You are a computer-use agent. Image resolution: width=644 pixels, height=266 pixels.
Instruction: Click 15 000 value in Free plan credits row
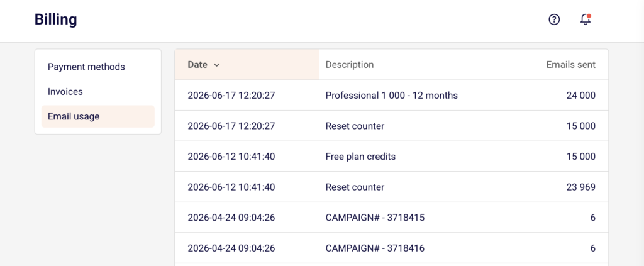pyautogui.click(x=580, y=157)
